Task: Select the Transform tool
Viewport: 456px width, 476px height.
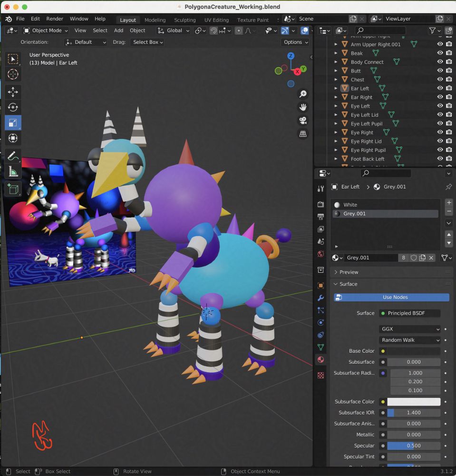Action: click(x=13, y=138)
